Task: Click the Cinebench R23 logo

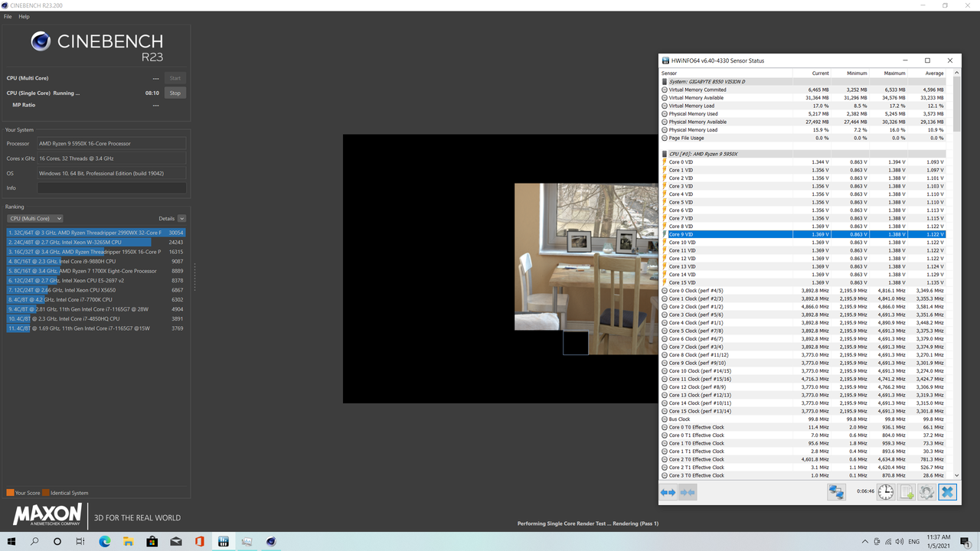Action: click(96, 46)
